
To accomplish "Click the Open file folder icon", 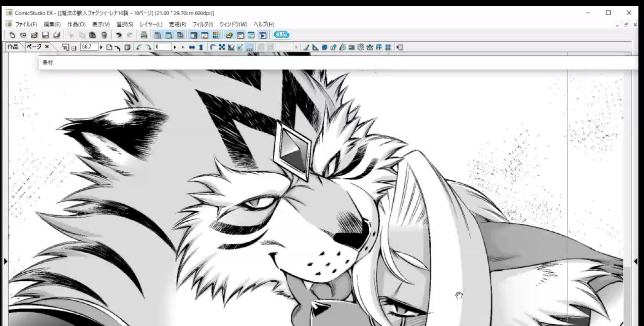I will pyautogui.click(x=34, y=35).
